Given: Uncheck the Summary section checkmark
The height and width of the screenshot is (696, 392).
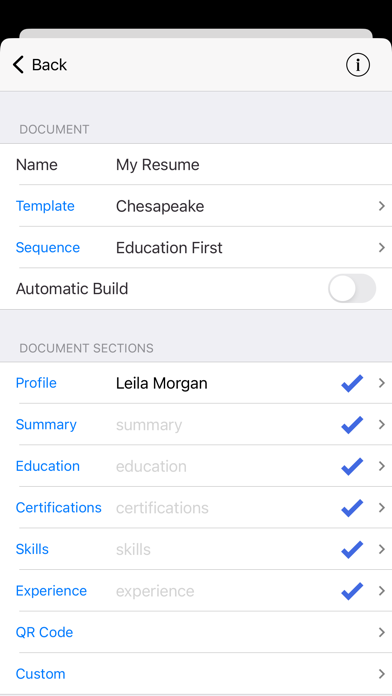Looking at the screenshot, I should [352, 425].
